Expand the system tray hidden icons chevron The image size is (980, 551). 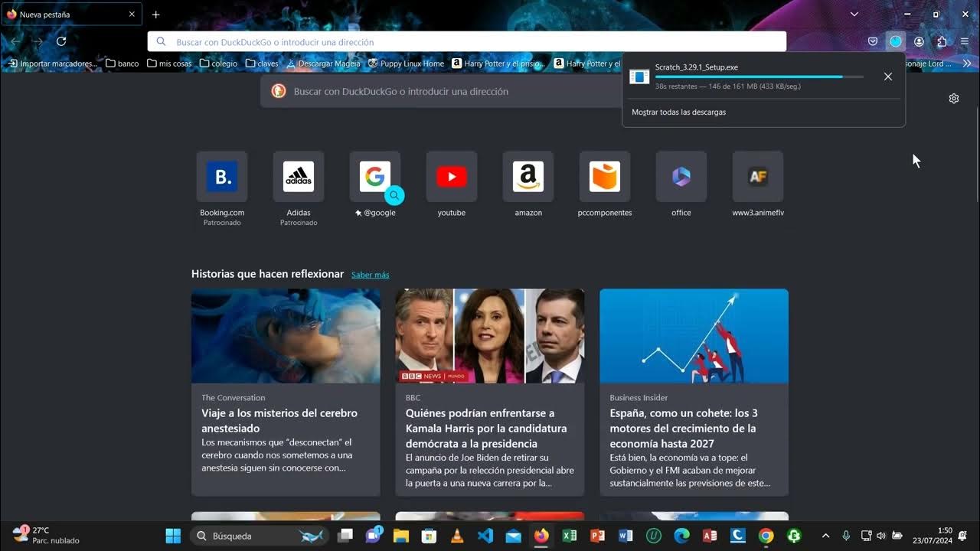point(825,536)
